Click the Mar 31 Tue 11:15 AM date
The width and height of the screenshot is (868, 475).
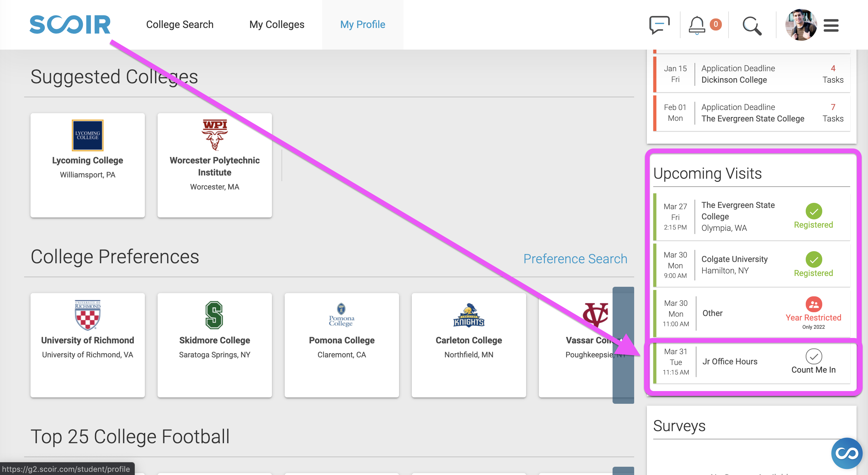tap(675, 362)
